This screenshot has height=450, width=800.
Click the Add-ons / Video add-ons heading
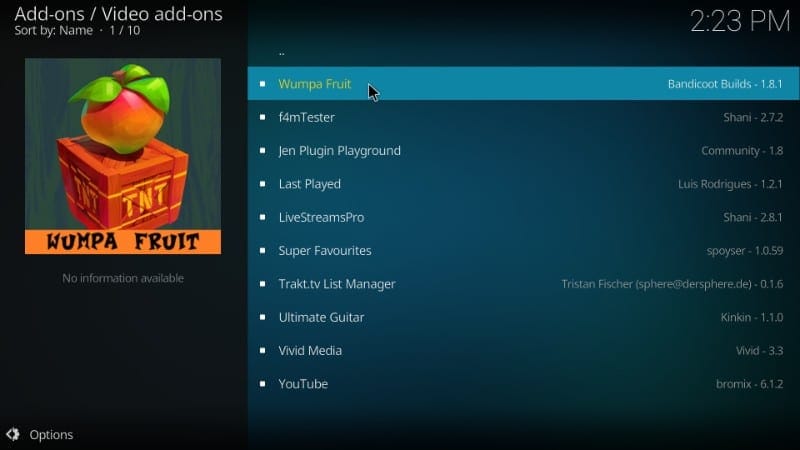pyautogui.click(x=118, y=14)
